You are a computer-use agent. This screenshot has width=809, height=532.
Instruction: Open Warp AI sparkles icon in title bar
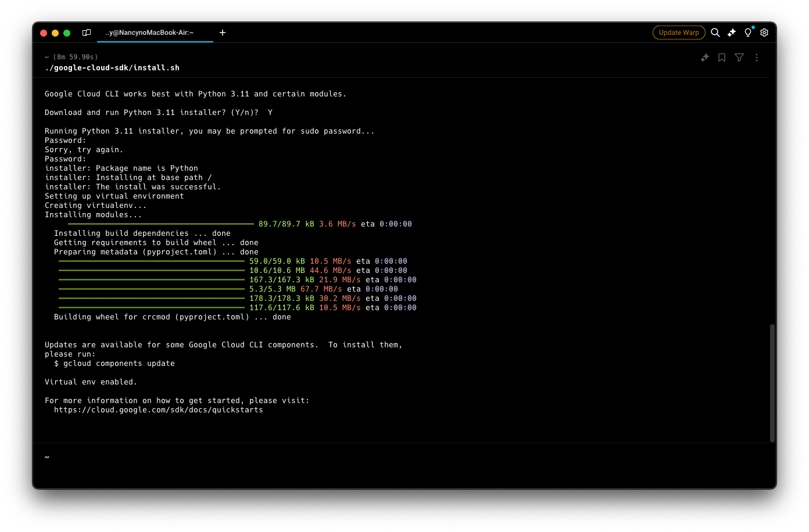point(732,33)
